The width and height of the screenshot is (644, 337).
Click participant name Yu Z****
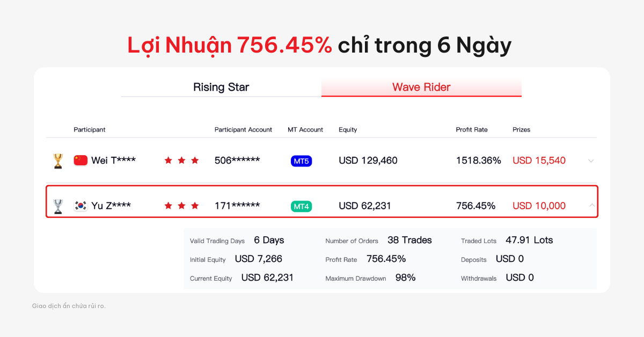tap(111, 206)
